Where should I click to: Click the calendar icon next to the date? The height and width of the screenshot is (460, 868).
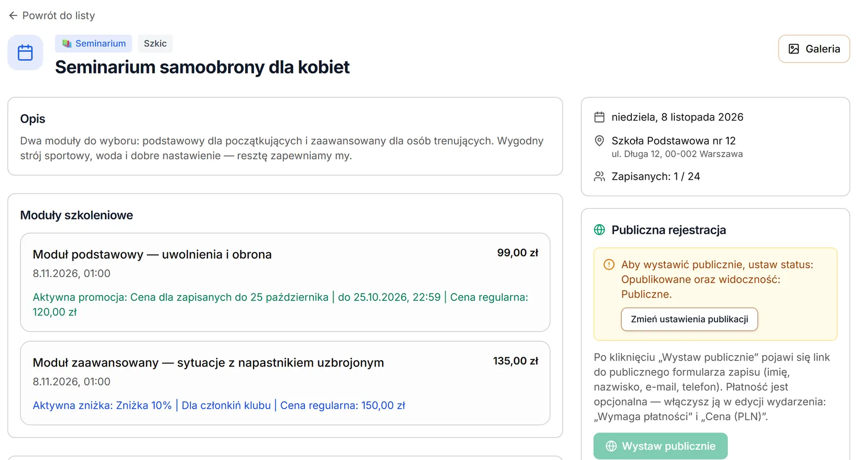[x=599, y=117]
